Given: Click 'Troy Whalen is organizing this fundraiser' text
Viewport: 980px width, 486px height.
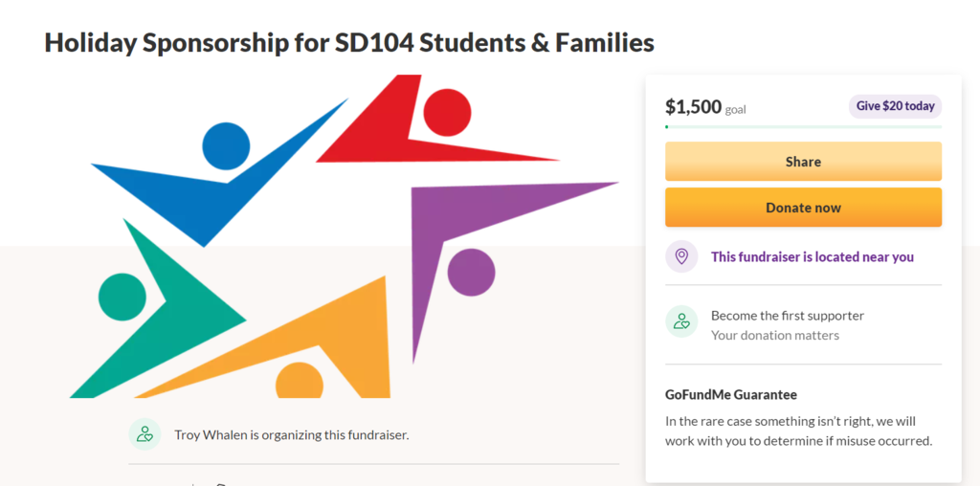Looking at the screenshot, I should click(x=292, y=434).
